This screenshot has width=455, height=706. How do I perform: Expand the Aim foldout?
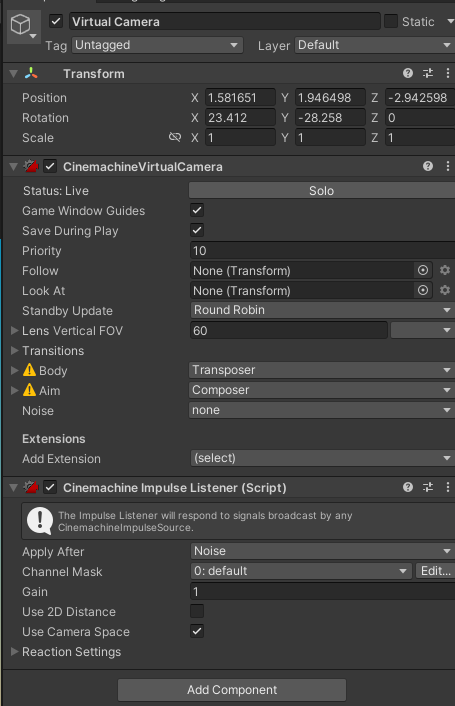[x=14, y=390]
